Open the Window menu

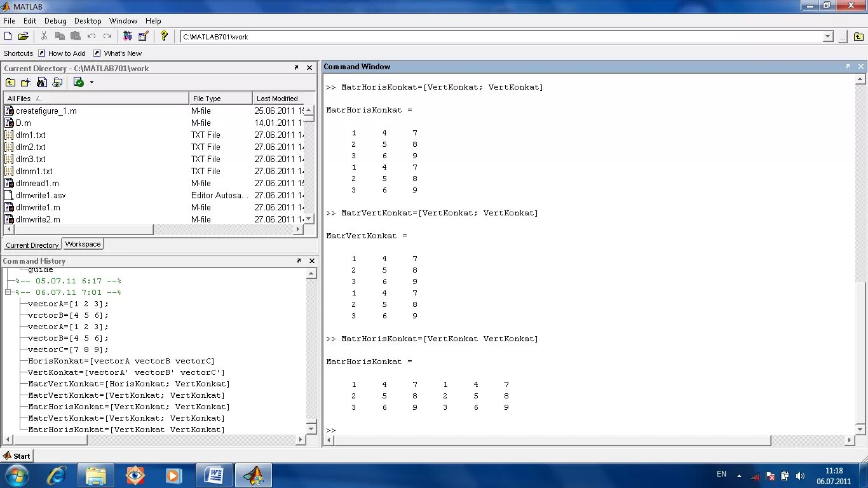[x=123, y=21]
